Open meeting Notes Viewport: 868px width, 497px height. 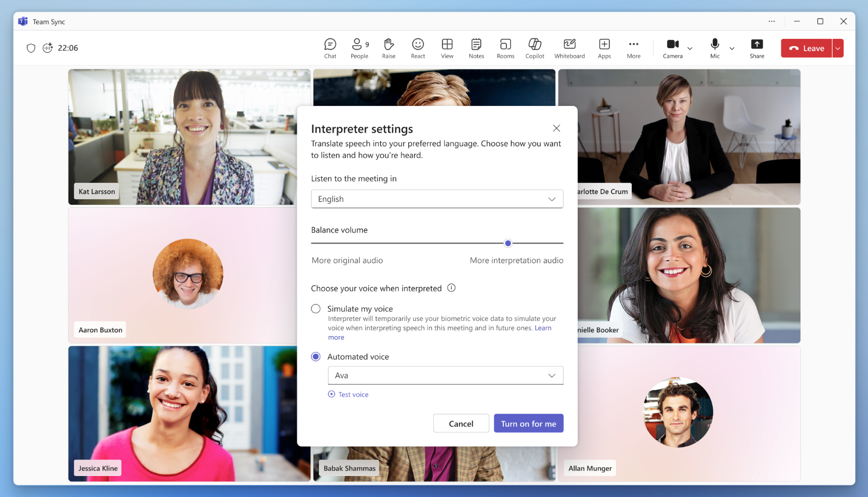(x=476, y=49)
